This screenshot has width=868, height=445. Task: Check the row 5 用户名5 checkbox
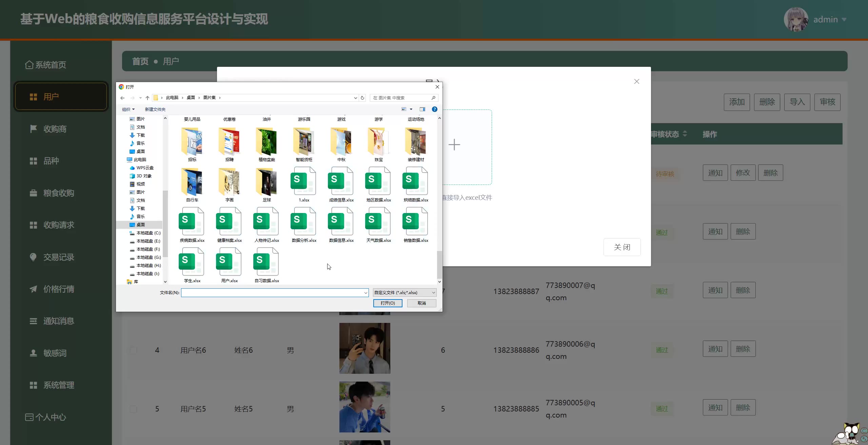[133, 409]
